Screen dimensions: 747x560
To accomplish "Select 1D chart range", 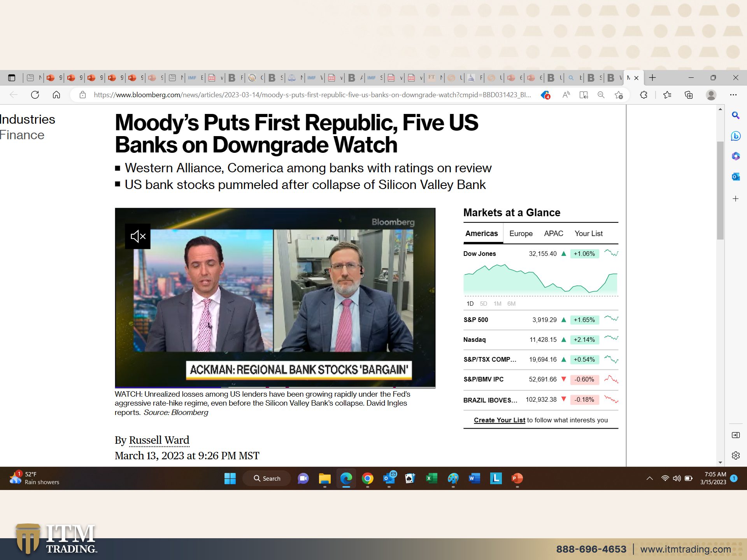I will click(x=470, y=304).
